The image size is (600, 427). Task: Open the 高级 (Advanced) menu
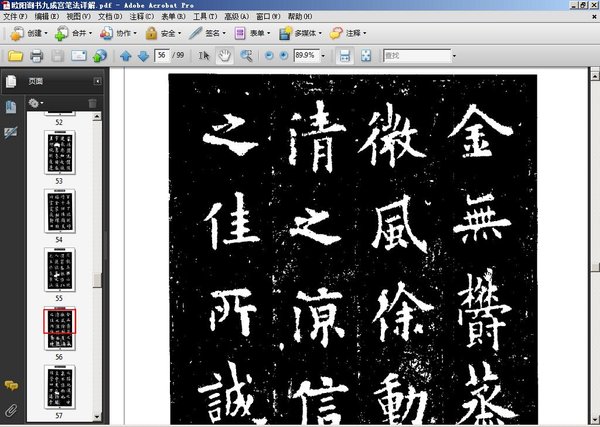(x=236, y=16)
